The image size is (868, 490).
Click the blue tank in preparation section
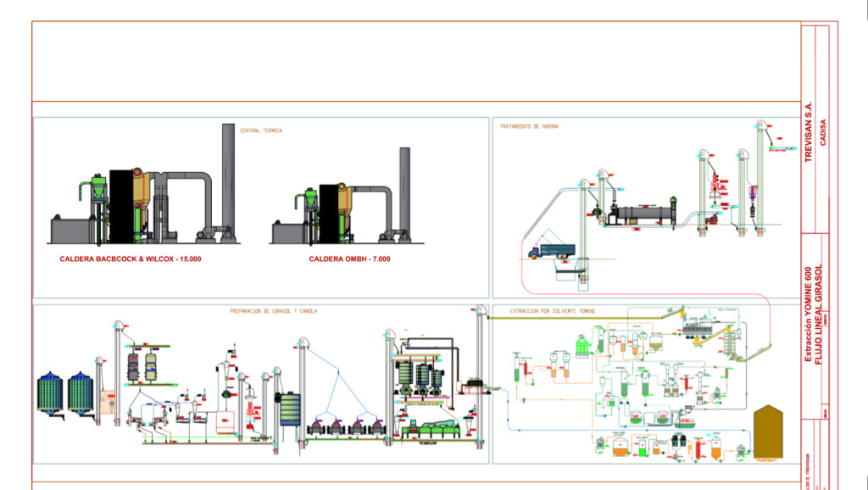(x=290, y=409)
